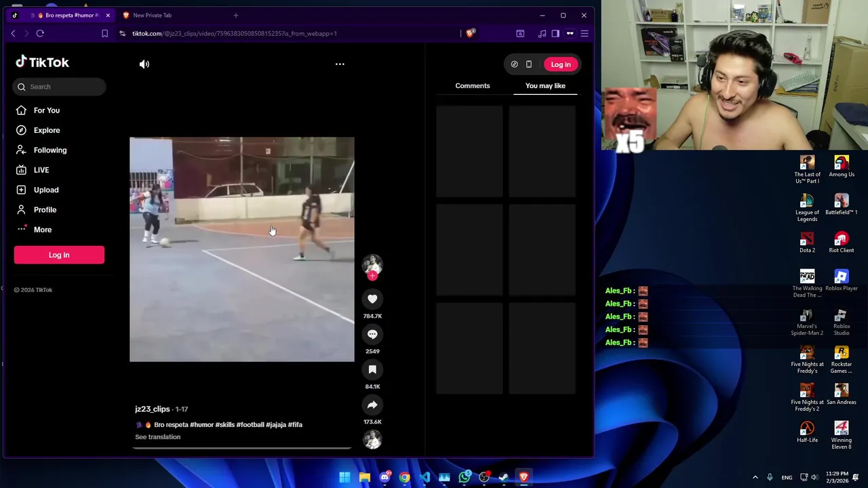
Task: Open the site settings icon in address bar
Action: (x=122, y=33)
